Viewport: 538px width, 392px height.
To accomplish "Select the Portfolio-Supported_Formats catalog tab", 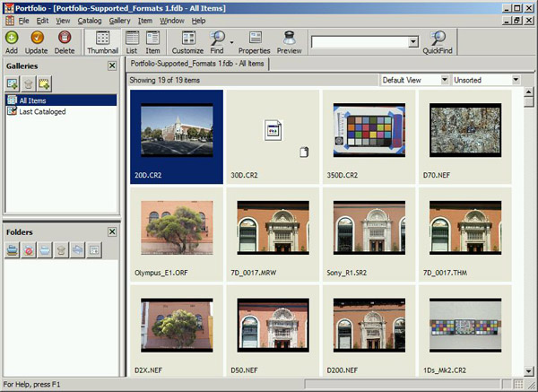I will (x=197, y=64).
